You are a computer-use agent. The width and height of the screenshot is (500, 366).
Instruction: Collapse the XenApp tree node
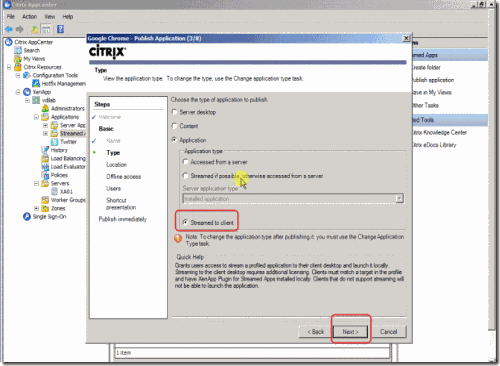tap(18, 92)
